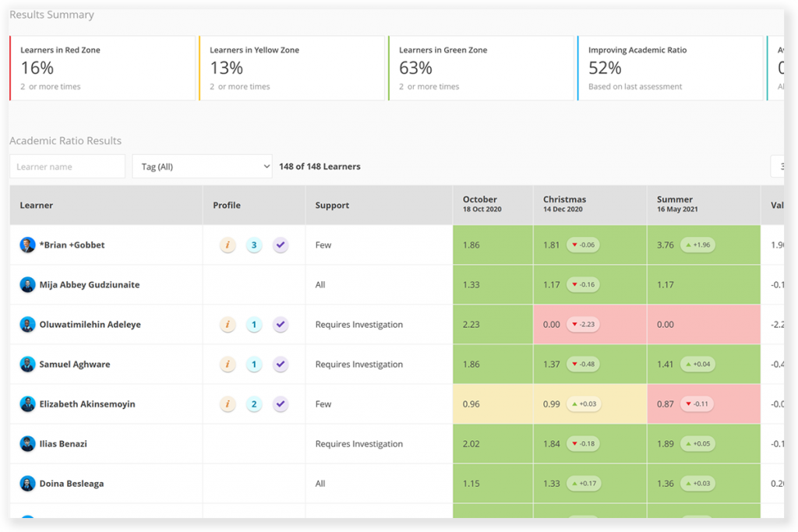The height and width of the screenshot is (532, 798).
Task: Click -0.11 Summer change badge
Action: point(697,404)
